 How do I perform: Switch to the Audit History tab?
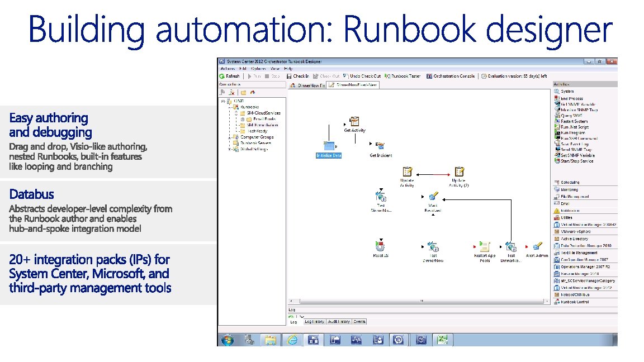(339, 322)
